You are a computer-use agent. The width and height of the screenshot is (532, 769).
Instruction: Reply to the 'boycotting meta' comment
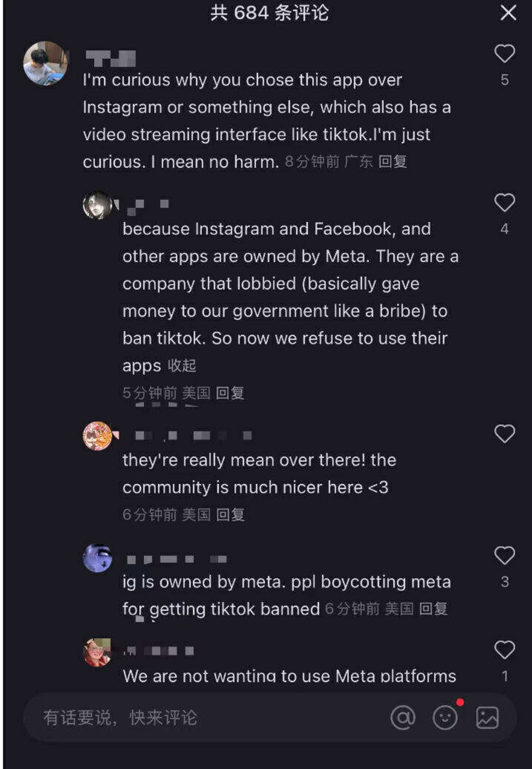click(x=433, y=609)
